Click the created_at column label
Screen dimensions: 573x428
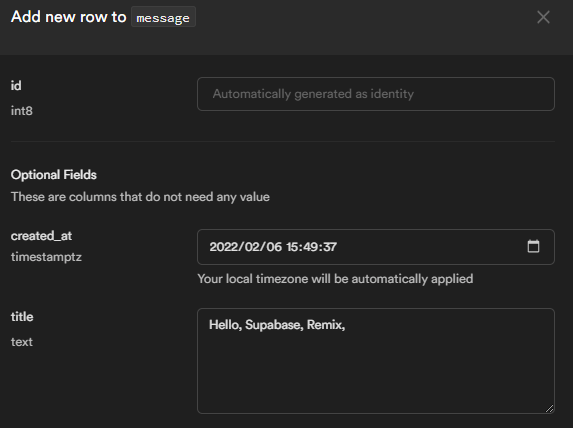pyautogui.click(x=41, y=236)
